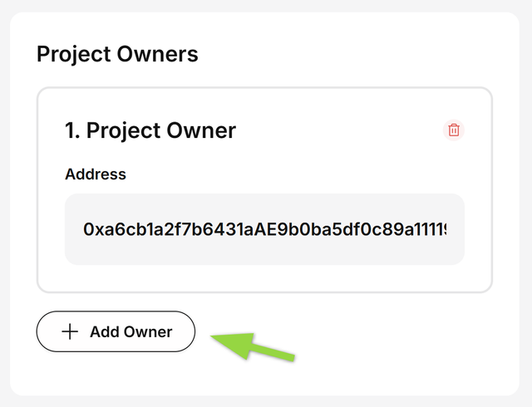Click the number '1.' in the owner title

tap(72, 130)
